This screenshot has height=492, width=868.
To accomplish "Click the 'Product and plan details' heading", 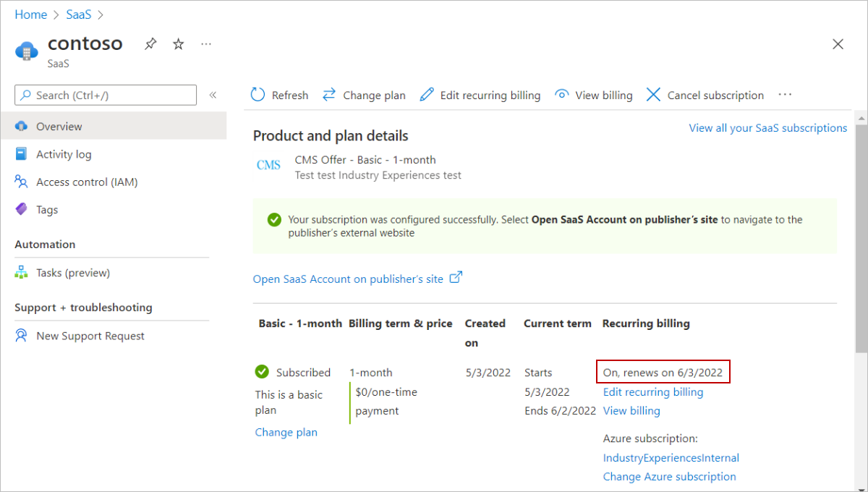I will click(x=331, y=136).
